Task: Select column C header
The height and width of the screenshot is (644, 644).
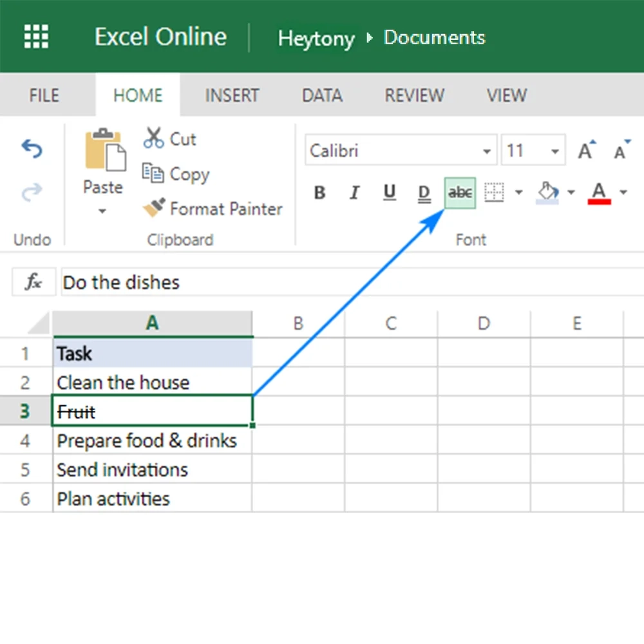Action: pyautogui.click(x=391, y=323)
